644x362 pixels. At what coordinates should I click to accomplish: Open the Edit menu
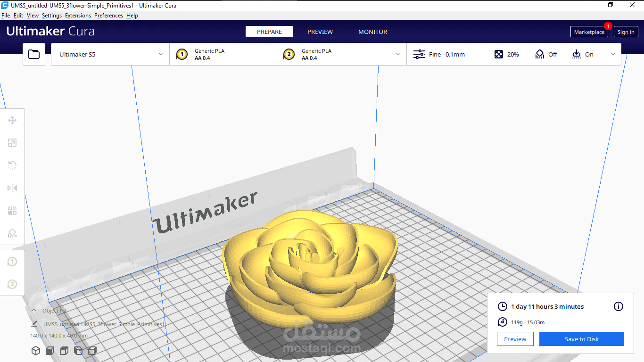18,16
